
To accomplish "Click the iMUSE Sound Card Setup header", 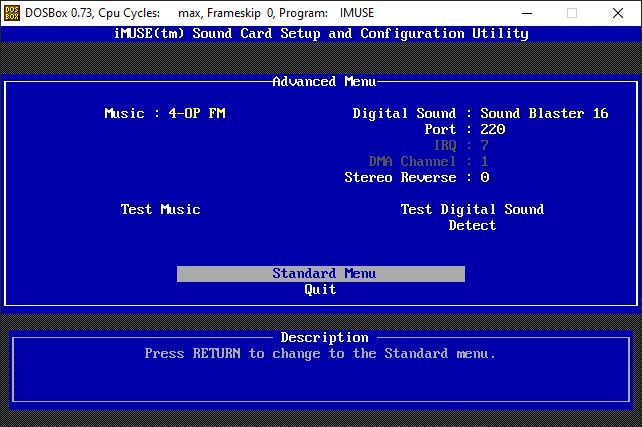I will point(321,33).
